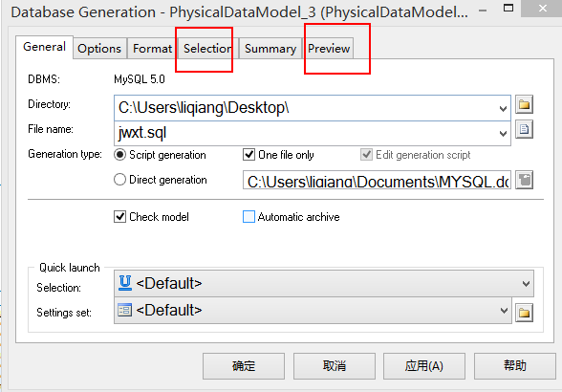Expand the Directory dropdown arrow

(x=503, y=108)
